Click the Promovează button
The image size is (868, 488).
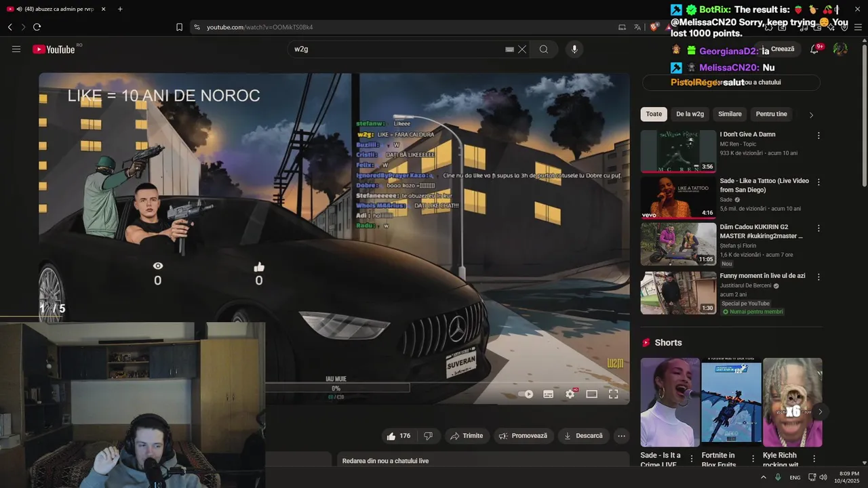click(523, 436)
